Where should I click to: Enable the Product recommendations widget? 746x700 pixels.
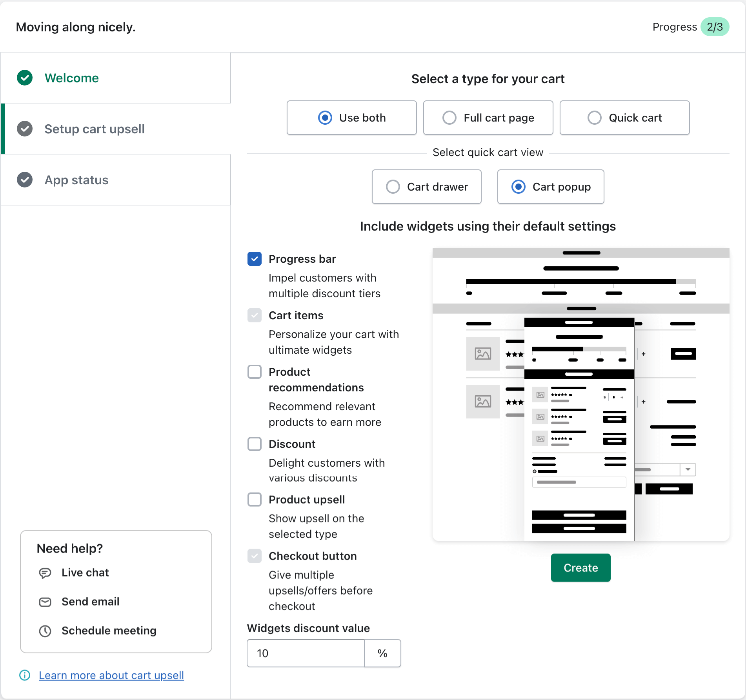255,372
